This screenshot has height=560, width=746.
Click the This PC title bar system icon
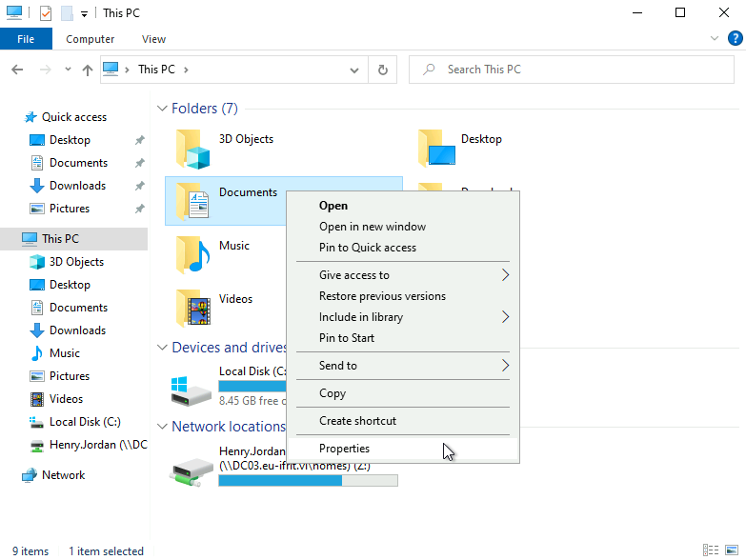click(x=14, y=12)
